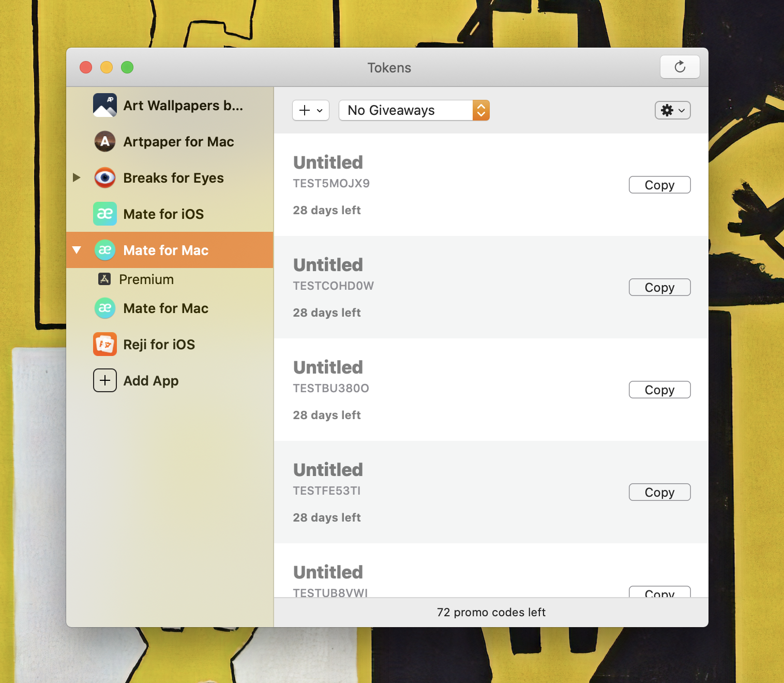Copy the TESTCOHD0W promo code
Viewport: 784px width, 683px height.
(x=660, y=287)
